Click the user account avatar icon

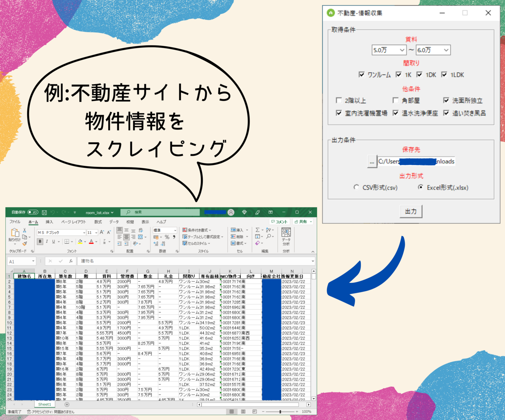[231, 212]
